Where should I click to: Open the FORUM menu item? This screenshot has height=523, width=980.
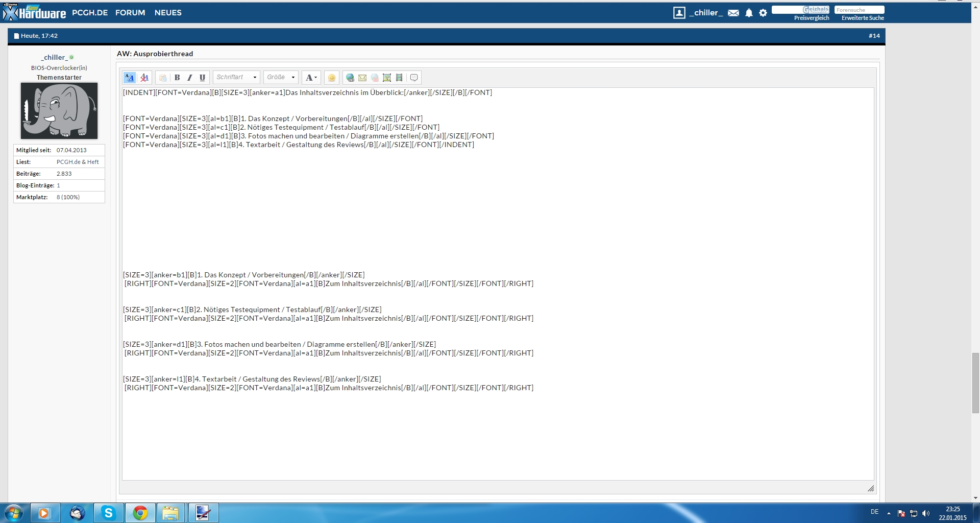[x=130, y=13]
